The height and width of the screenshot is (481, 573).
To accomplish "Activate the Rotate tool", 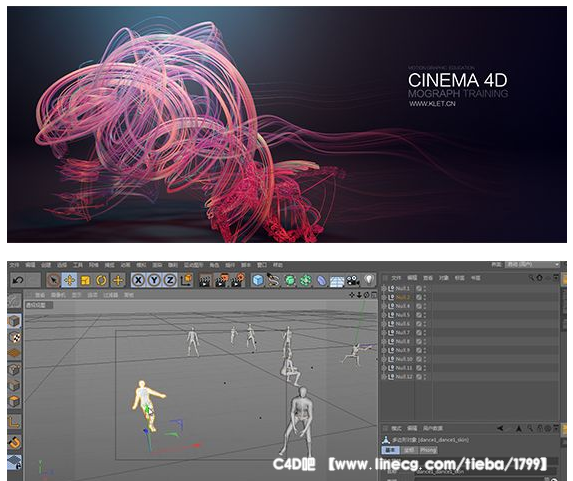I will tap(101, 280).
